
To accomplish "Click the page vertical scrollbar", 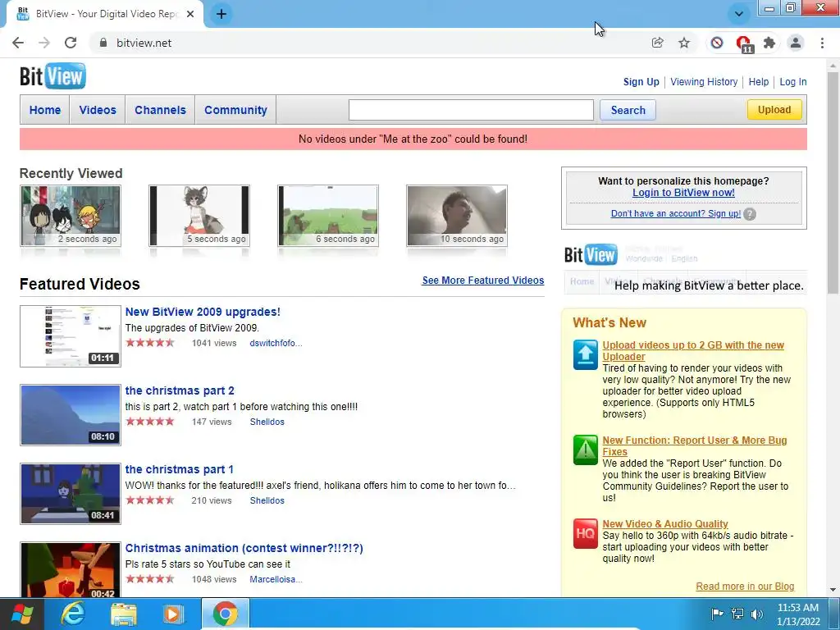I will (833, 182).
